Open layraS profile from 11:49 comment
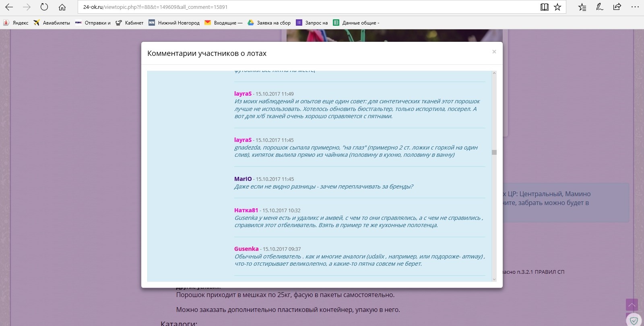 (x=243, y=94)
